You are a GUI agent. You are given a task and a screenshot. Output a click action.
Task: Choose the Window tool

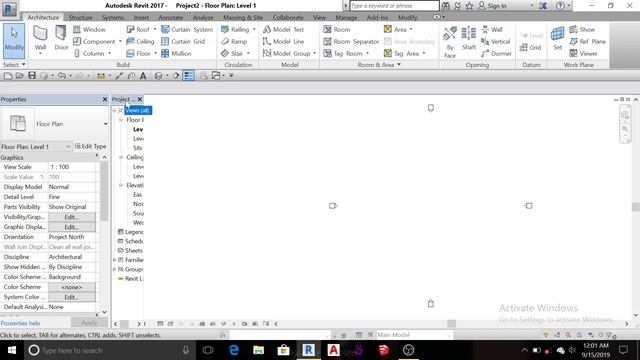pos(89,29)
